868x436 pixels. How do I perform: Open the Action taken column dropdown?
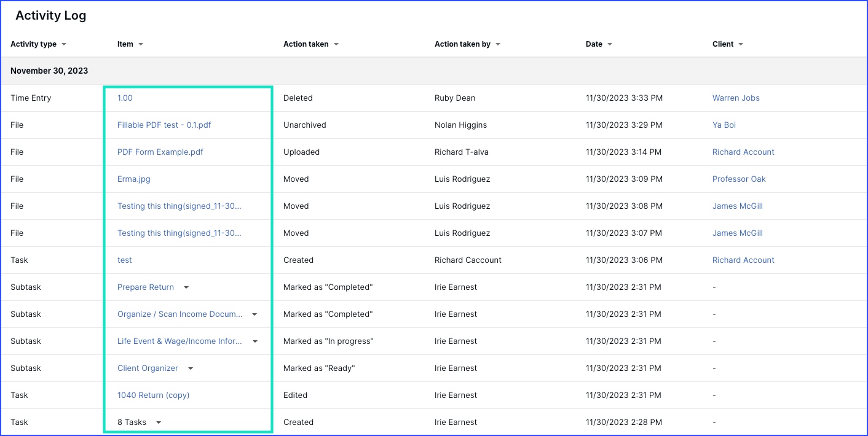click(336, 44)
